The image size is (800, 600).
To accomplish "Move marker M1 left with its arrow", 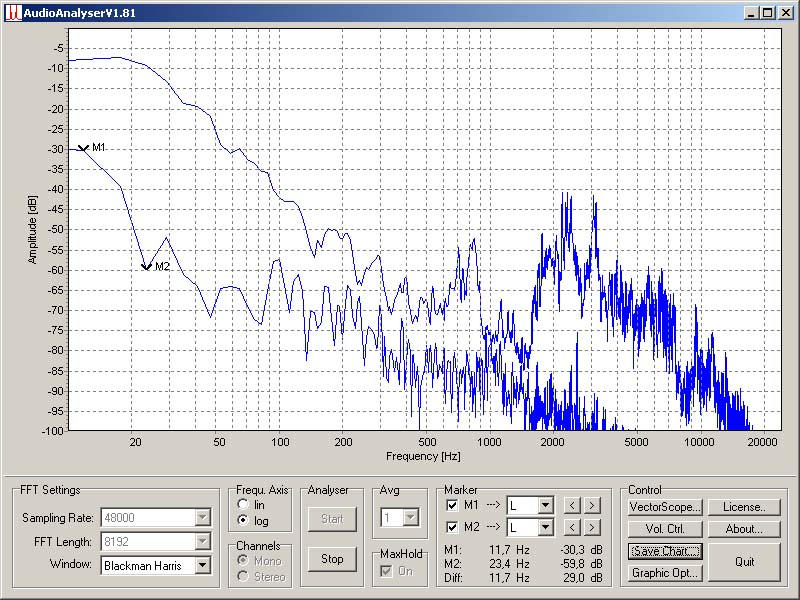I will click(x=572, y=505).
